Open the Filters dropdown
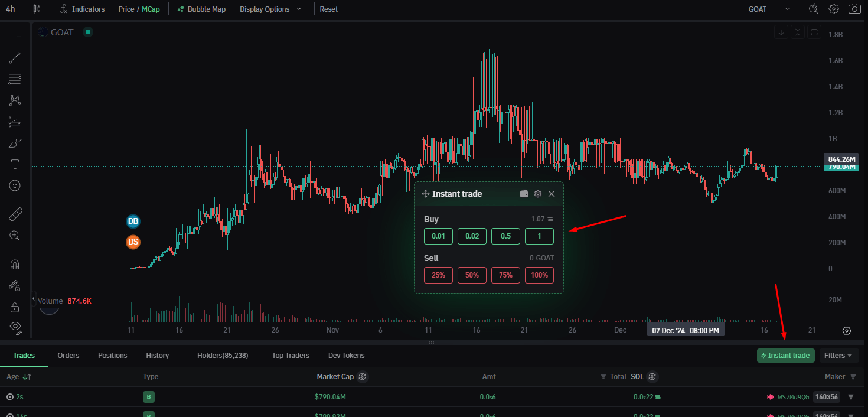This screenshot has width=868, height=417. 838,356
